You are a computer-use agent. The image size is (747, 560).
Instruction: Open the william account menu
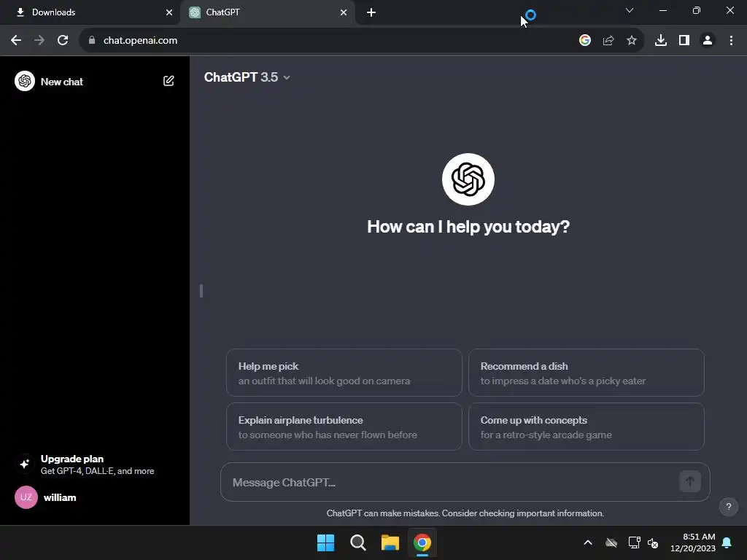[95, 497]
